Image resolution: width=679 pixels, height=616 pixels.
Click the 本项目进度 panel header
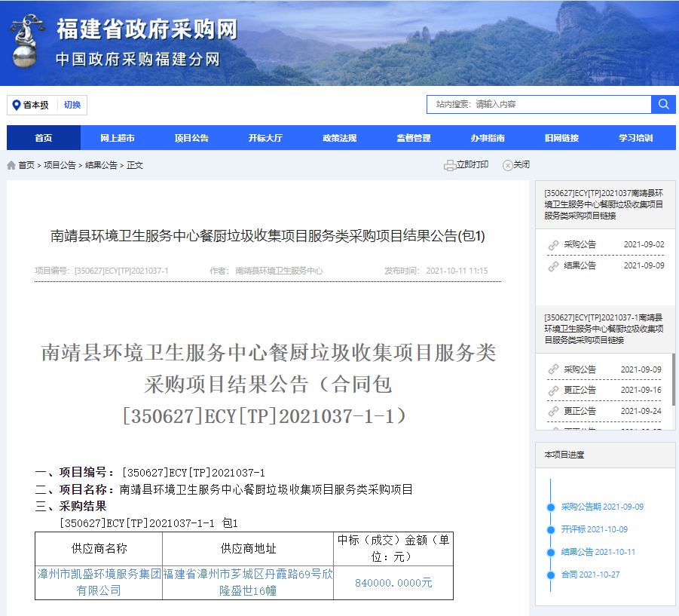(x=605, y=455)
